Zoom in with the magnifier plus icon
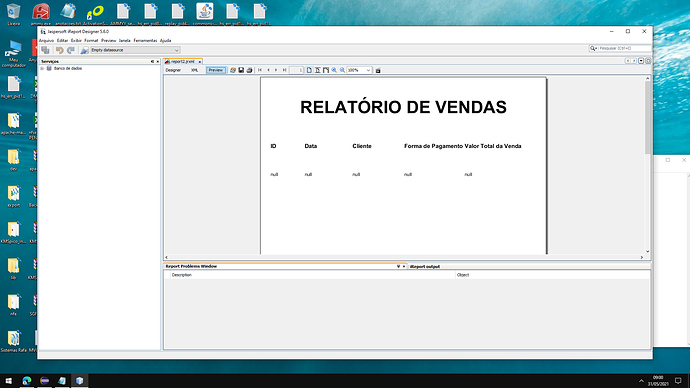The width and height of the screenshot is (690, 388). pyautogui.click(x=334, y=70)
